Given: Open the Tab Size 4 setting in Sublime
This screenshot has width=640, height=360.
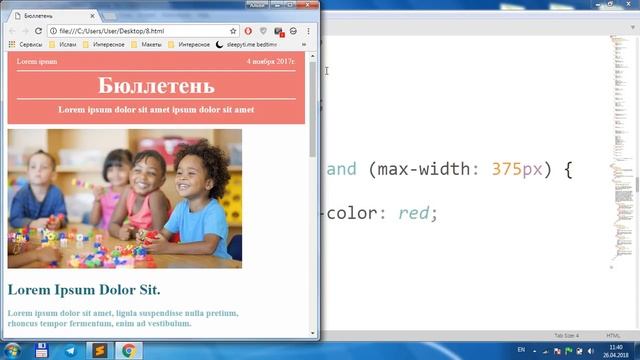Looking at the screenshot, I should click(x=567, y=336).
